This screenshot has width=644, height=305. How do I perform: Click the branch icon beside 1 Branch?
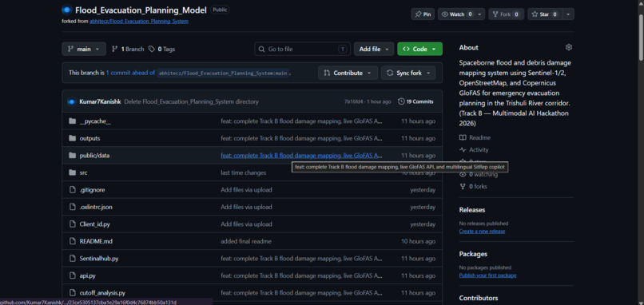(x=115, y=50)
